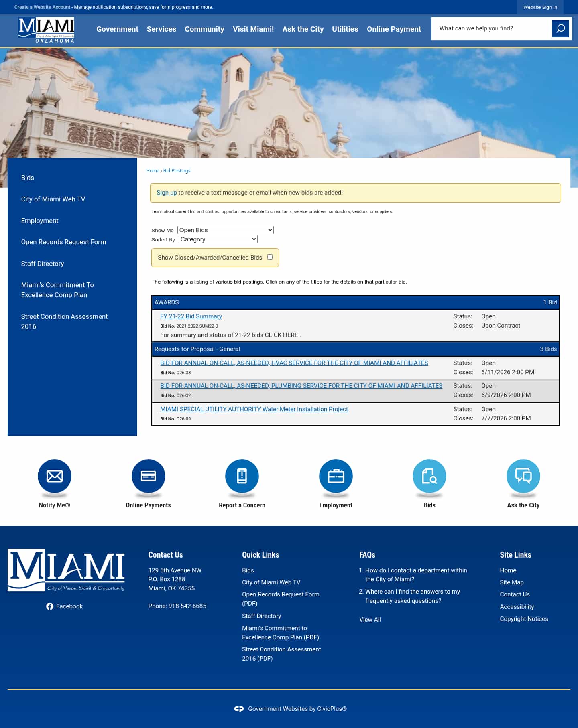
Task: Click the Miami footer logo
Action: [66, 570]
